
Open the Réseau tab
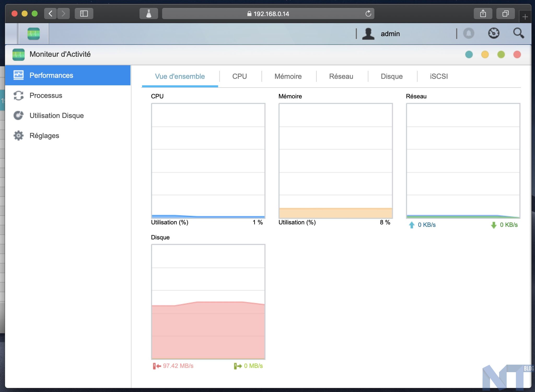point(341,76)
